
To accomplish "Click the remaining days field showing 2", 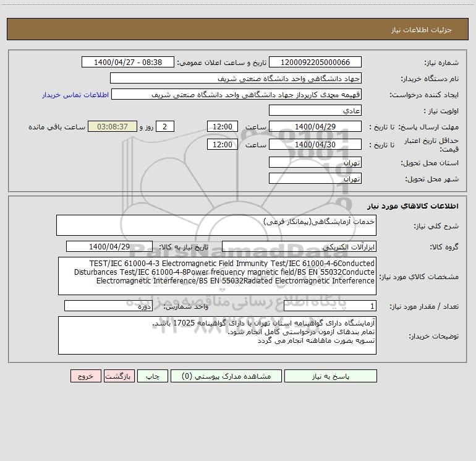I will 165,126.
